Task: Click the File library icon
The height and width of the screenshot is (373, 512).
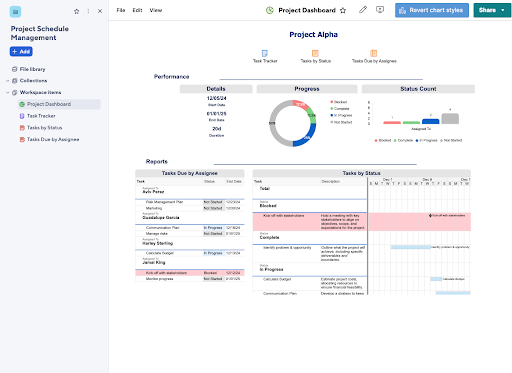Action: (15, 69)
